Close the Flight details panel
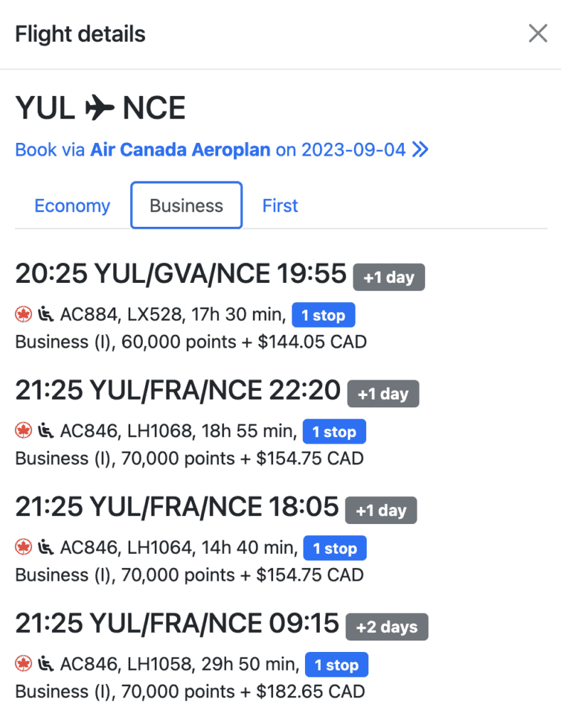This screenshot has width=561, height=728. coord(538,33)
